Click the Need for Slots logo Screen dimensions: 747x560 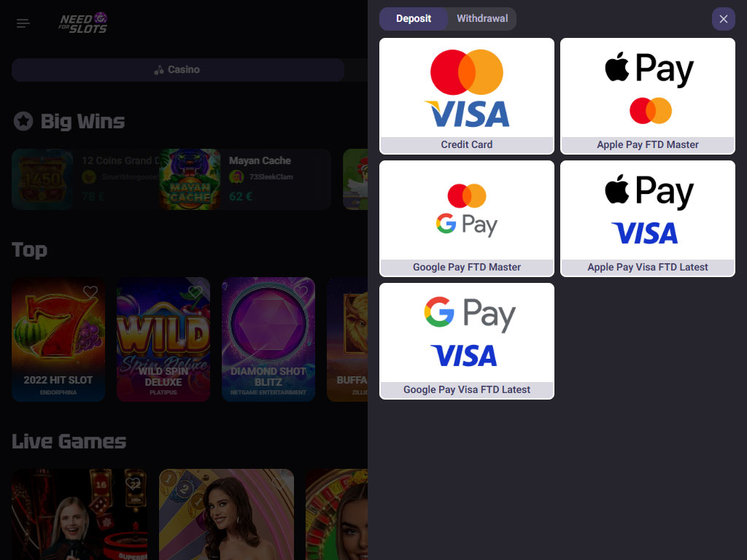coord(83,23)
